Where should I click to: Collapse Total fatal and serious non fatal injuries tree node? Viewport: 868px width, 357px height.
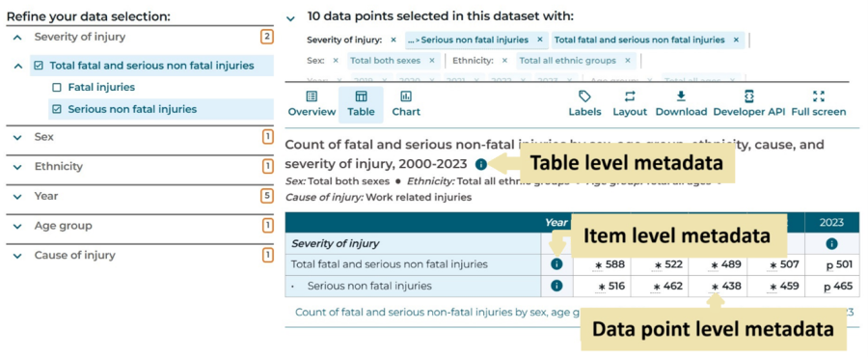coord(17,66)
